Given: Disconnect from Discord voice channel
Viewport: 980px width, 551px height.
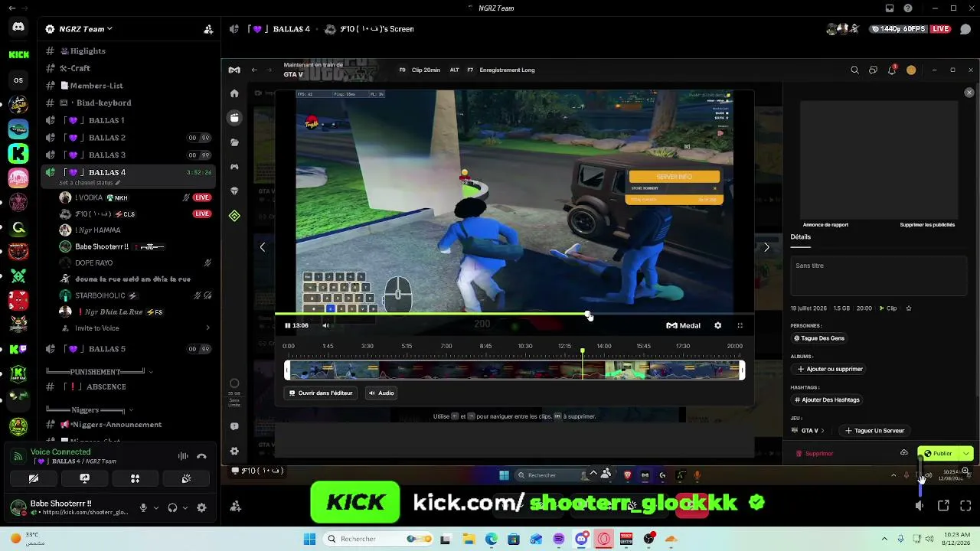Looking at the screenshot, I should pyautogui.click(x=201, y=457).
